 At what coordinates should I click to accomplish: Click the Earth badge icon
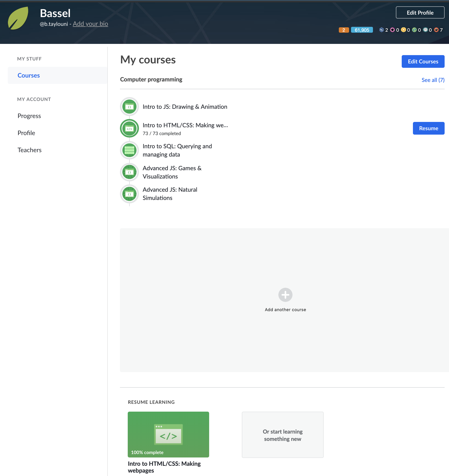[414, 30]
